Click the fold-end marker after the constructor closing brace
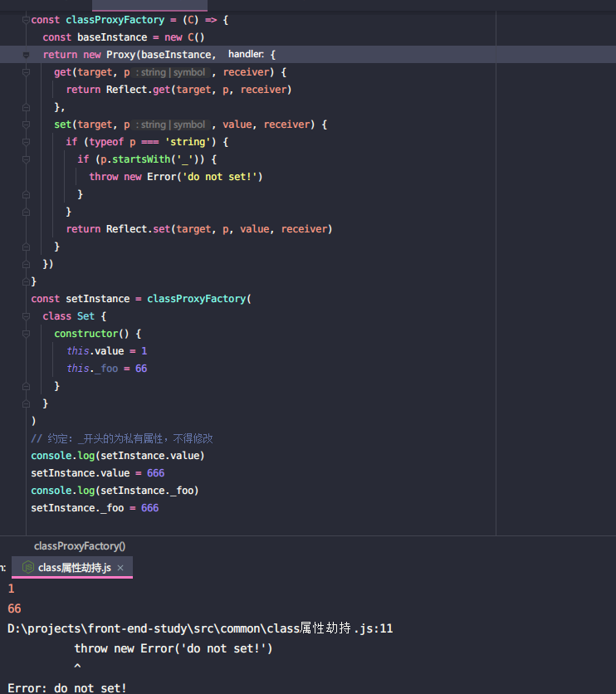616x694 pixels. [26, 386]
